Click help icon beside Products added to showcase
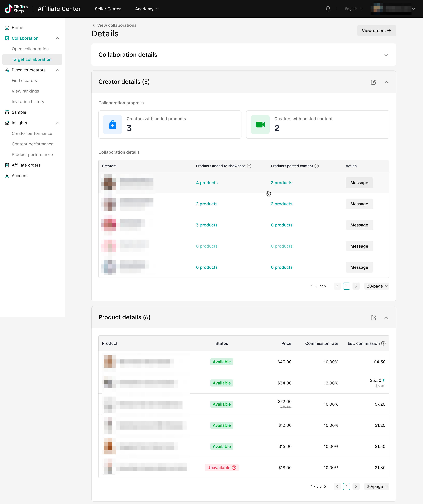Viewport: 423px width, 504px height. (249, 166)
